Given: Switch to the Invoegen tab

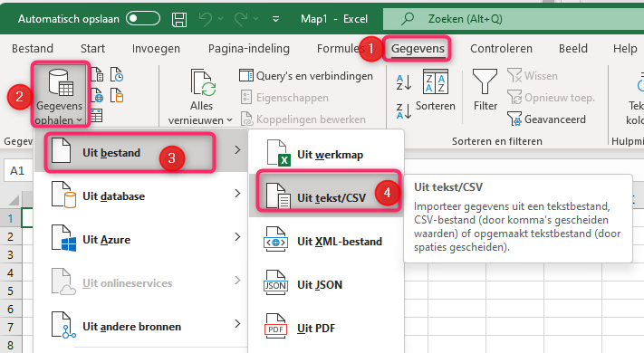Looking at the screenshot, I should 156,49.
